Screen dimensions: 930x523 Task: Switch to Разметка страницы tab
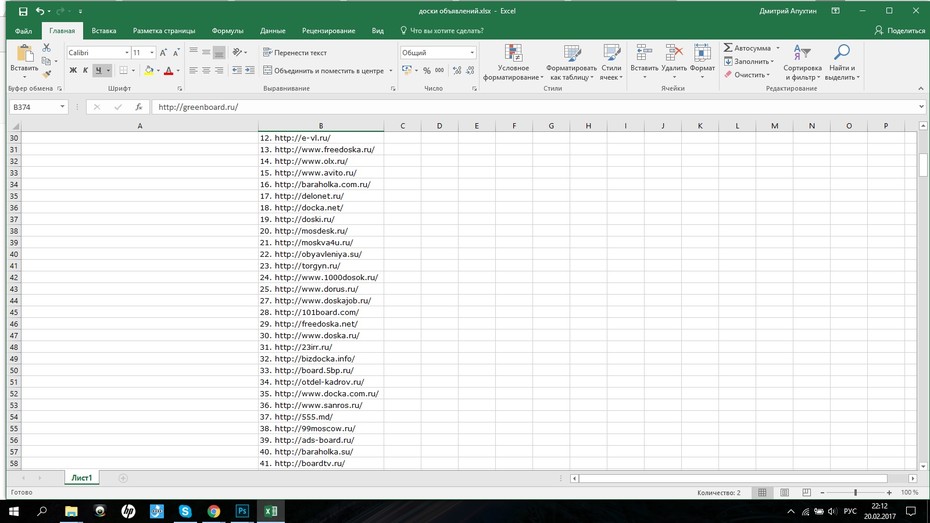tap(164, 31)
